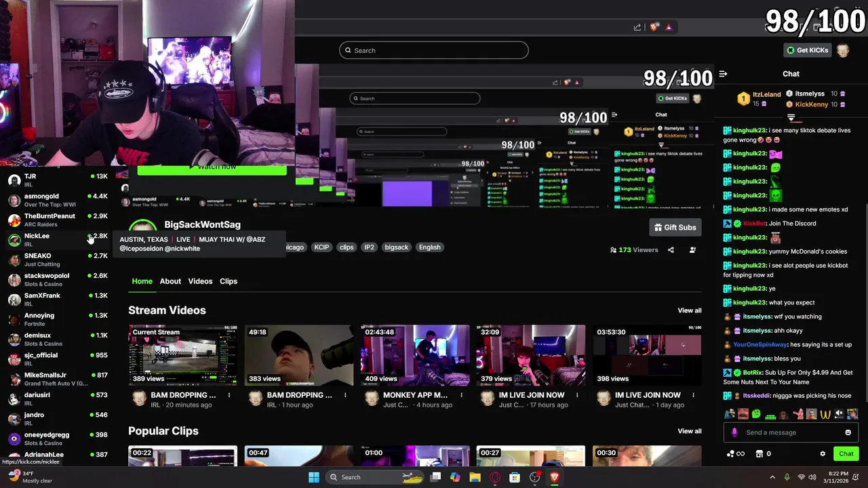868x488 pixels.
Task: Switch to the Home tab
Action: tap(142, 281)
